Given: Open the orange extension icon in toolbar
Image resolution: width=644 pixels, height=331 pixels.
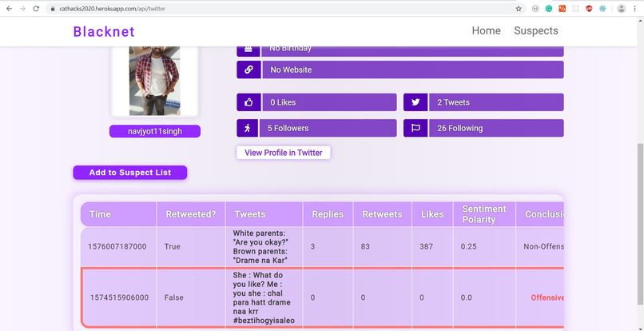Looking at the screenshot, I should pos(563,8).
